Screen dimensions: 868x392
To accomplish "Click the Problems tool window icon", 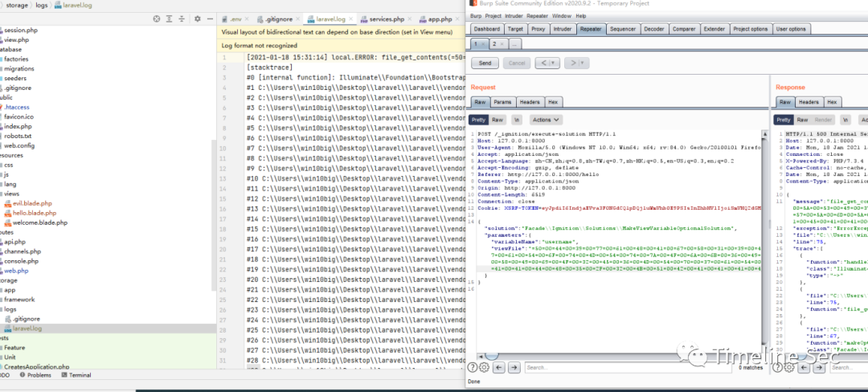I will click(23, 375).
